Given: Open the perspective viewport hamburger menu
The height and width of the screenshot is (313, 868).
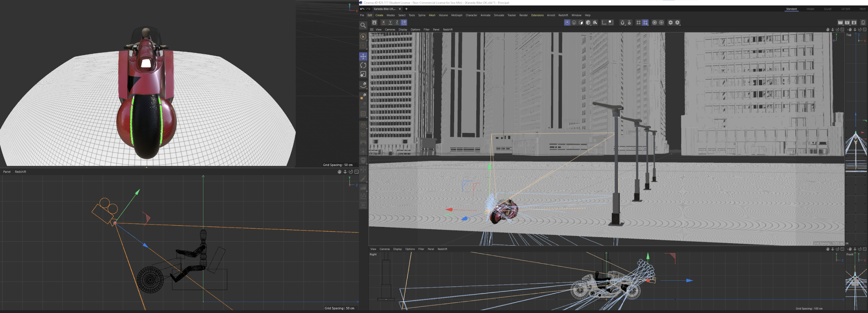Looking at the screenshot, I should [x=372, y=30].
